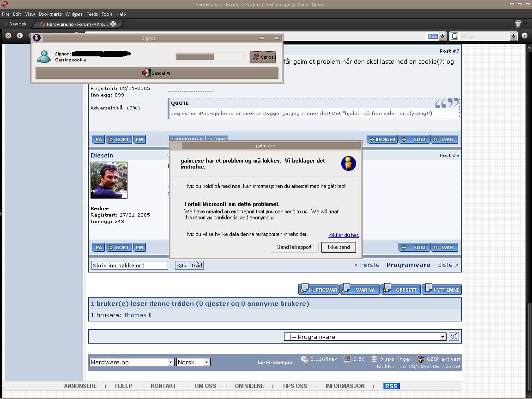
Task: Click Dieseln's avatar picture
Action: tap(109, 180)
